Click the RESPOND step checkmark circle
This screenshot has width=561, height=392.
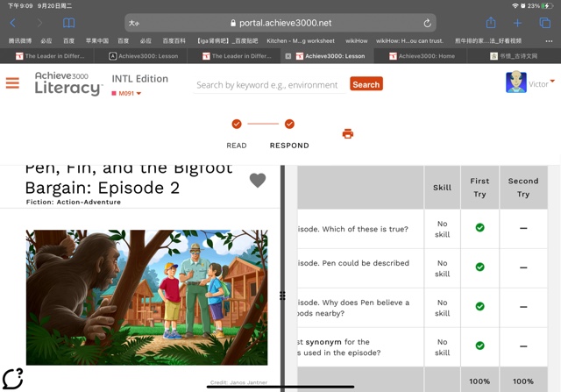pos(289,124)
